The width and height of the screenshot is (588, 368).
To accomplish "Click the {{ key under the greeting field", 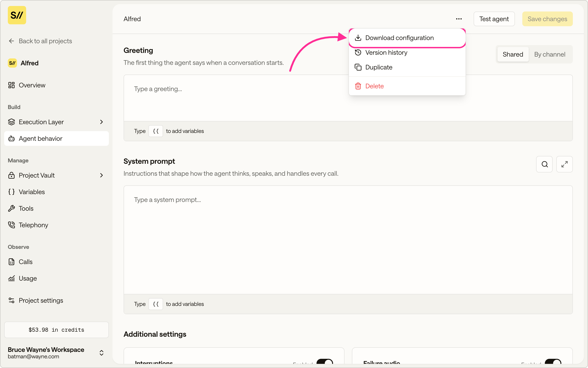I will pos(156,131).
